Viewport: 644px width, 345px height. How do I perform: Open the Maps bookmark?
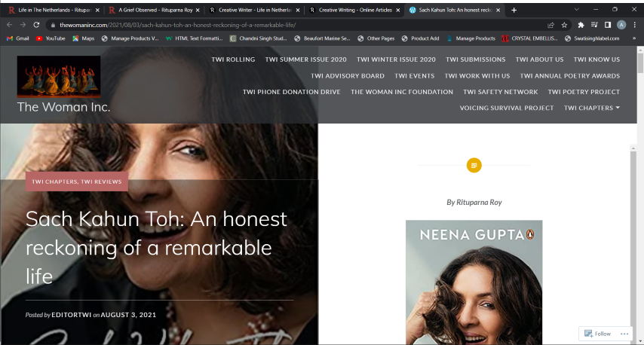coord(84,38)
